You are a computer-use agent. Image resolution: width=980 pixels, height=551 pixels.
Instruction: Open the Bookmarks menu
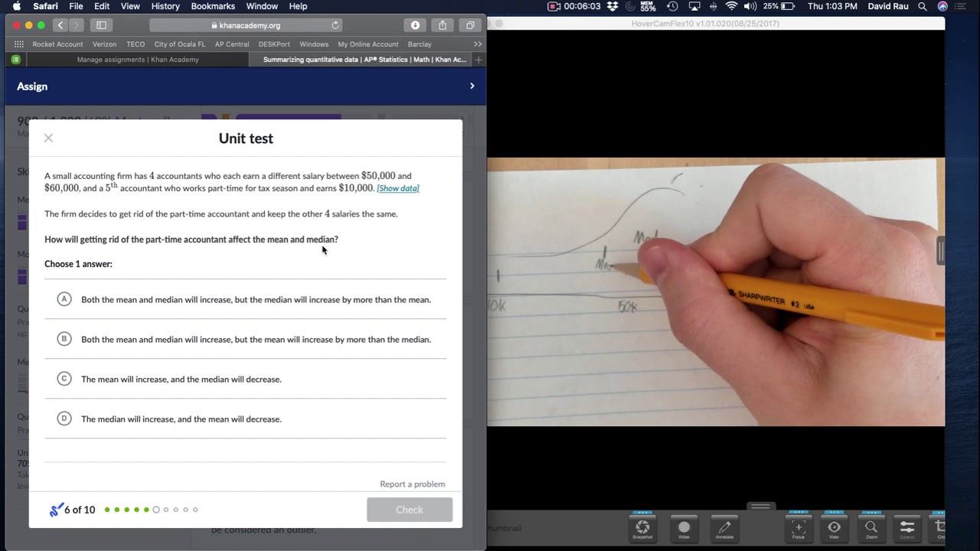click(x=213, y=6)
